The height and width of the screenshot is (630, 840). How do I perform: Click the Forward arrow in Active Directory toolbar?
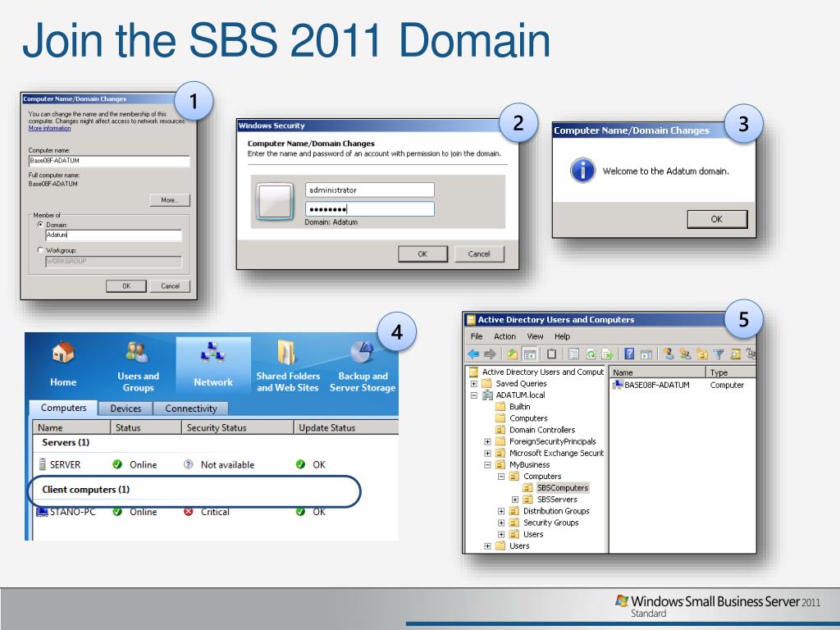[490, 354]
